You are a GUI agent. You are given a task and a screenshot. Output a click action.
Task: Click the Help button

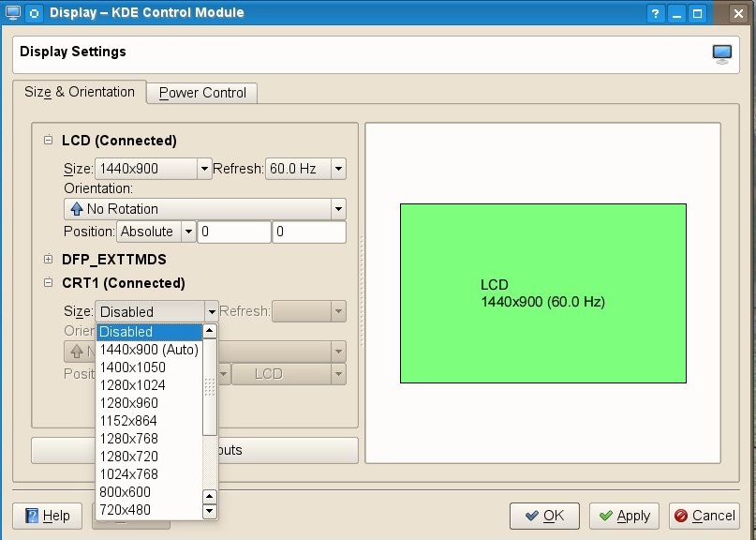click(x=48, y=516)
